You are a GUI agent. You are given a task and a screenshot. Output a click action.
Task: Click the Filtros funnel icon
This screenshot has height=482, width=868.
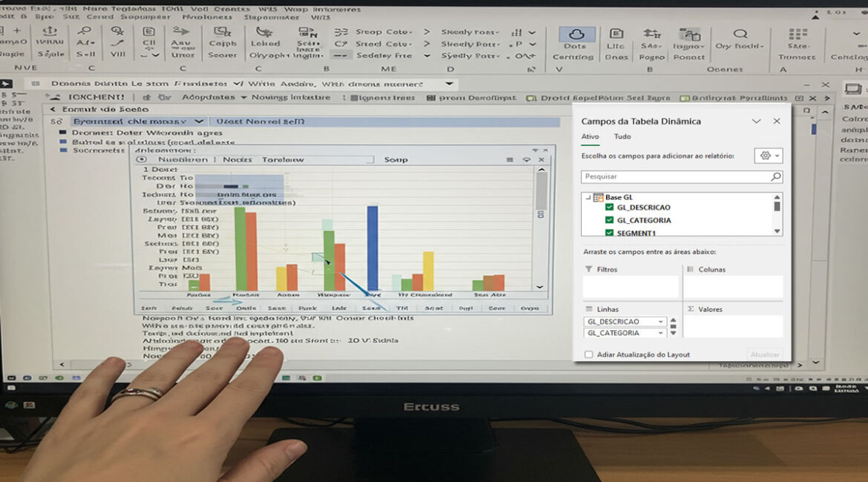[x=589, y=269]
